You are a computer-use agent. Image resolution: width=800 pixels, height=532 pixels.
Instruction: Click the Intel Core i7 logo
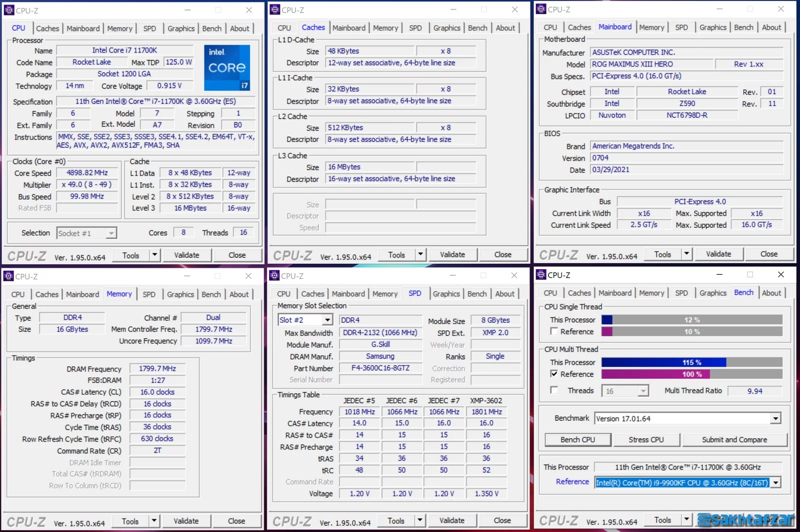tap(227, 67)
